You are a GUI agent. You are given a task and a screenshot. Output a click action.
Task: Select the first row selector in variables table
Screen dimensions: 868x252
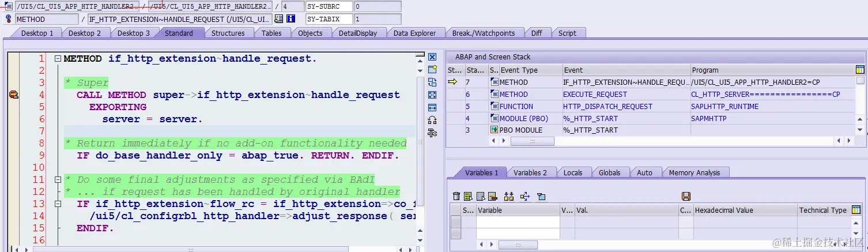pyautogui.click(x=455, y=222)
